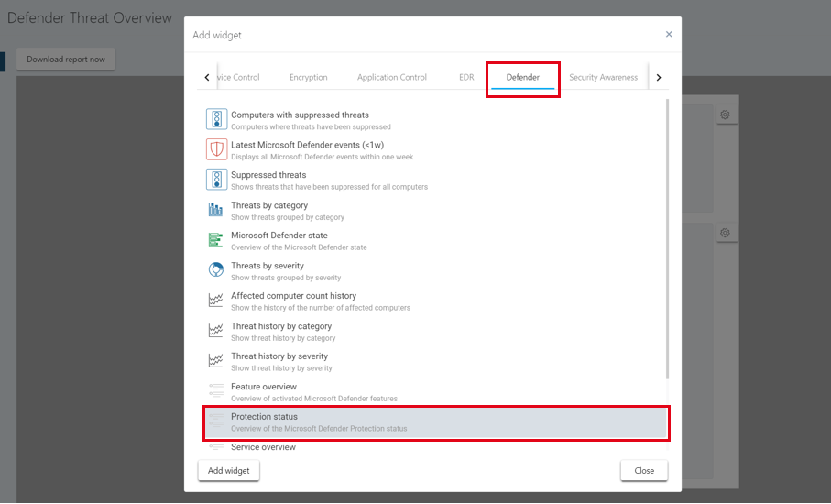
Task: Select the Protection status widget title
Action: [265, 417]
